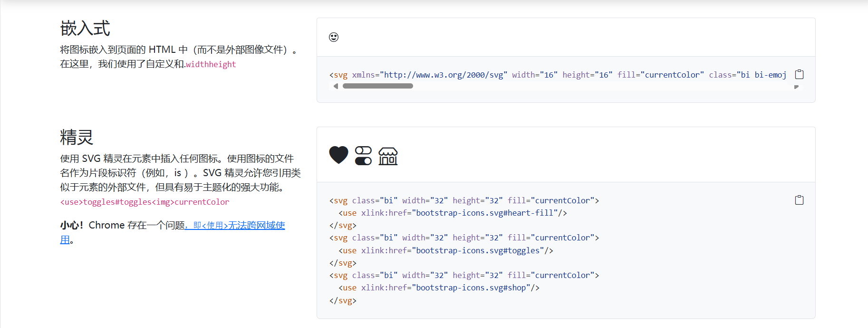This screenshot has height=328, width=868.
Task: Click the toggles icon preview
Action: pos(364,155)
